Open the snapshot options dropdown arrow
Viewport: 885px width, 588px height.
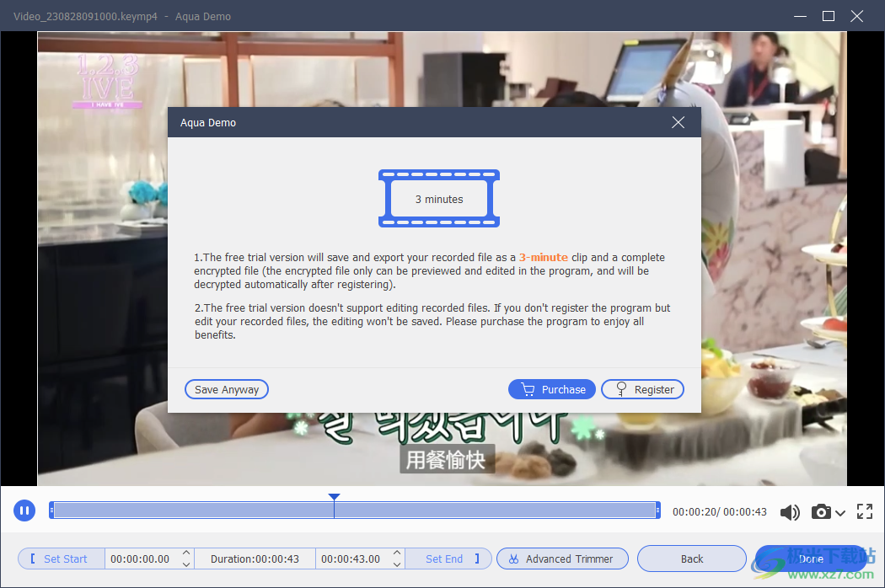point(840,513)
